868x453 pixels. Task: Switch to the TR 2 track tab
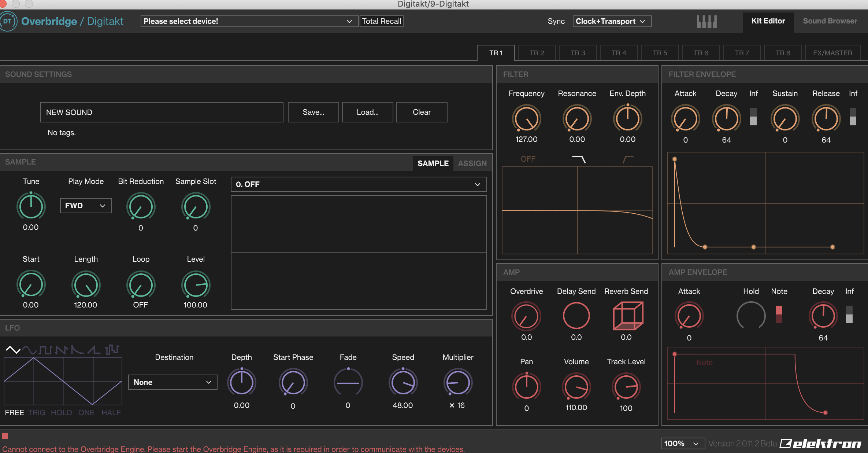tap(537, 53)
